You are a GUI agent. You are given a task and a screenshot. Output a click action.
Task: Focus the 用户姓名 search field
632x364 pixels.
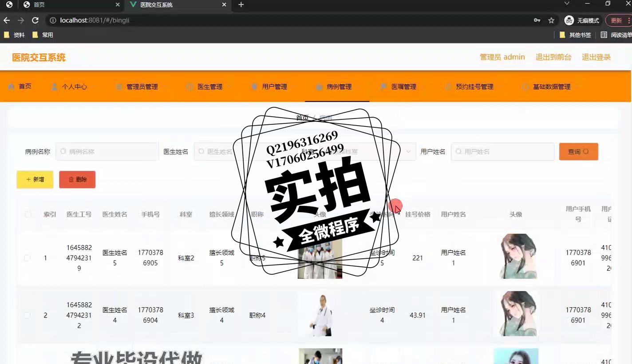502,151
